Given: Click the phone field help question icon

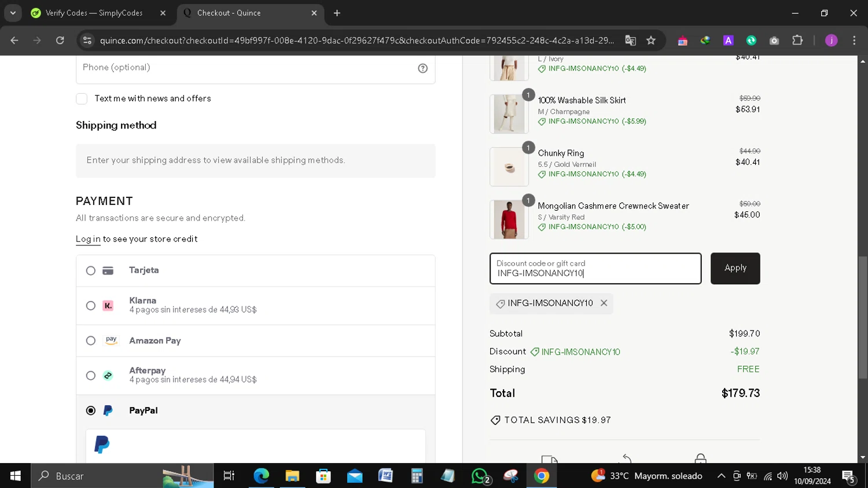Looking at the screenshot, I should [x=423, y=68].
